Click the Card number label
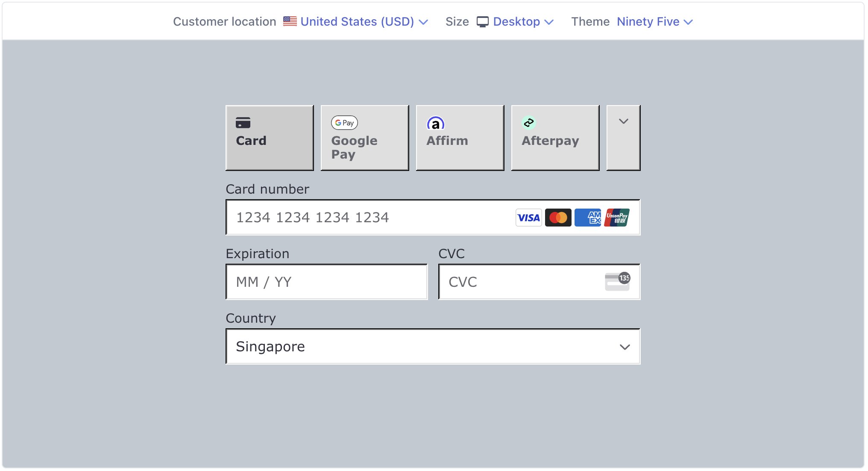 tap(267, 189)
